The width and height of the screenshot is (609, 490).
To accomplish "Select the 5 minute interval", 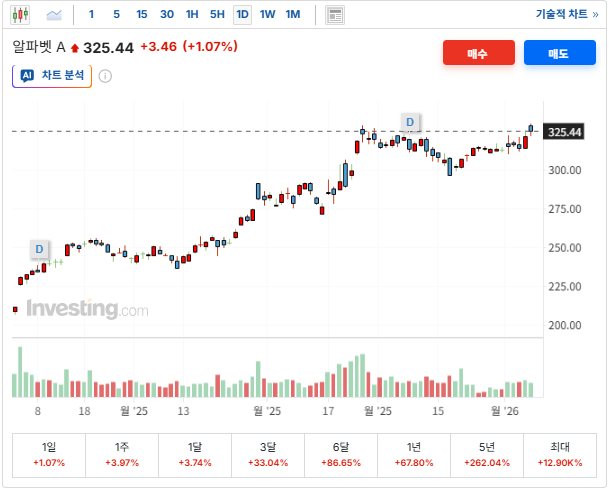I will pyautogui.click(x=117, y=15).
